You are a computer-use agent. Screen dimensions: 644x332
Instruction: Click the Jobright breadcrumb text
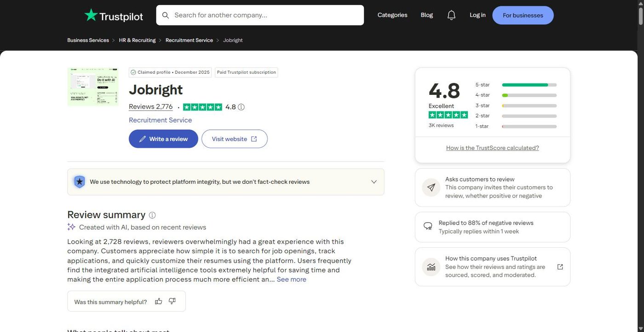233,40
